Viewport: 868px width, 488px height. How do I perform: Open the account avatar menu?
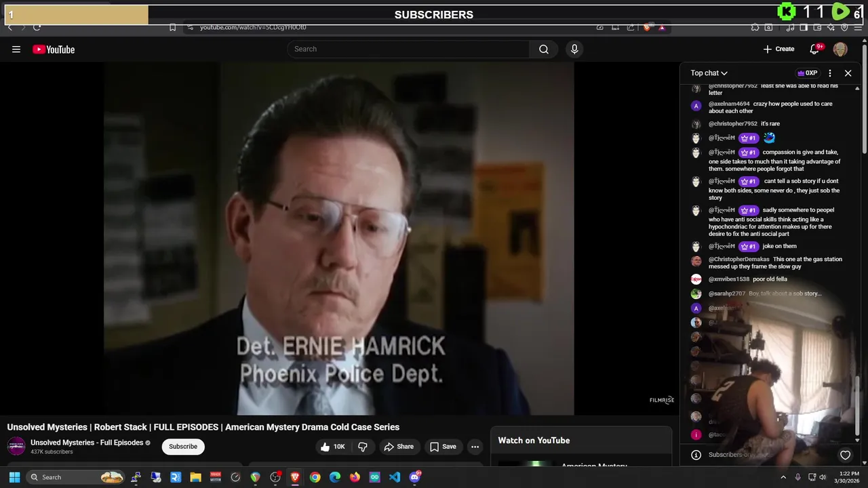pos(840,49)
